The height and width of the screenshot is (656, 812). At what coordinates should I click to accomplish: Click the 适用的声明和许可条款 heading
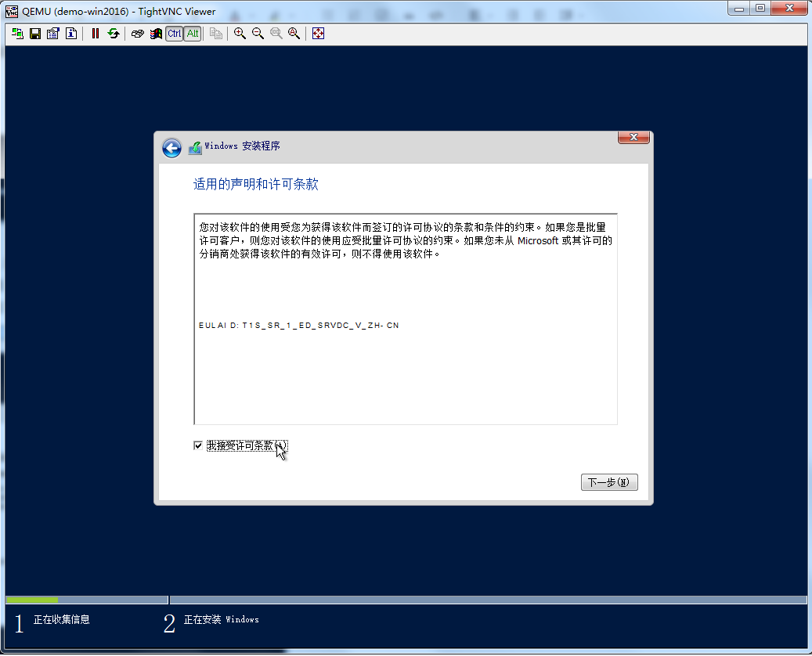tap(256, 184)
